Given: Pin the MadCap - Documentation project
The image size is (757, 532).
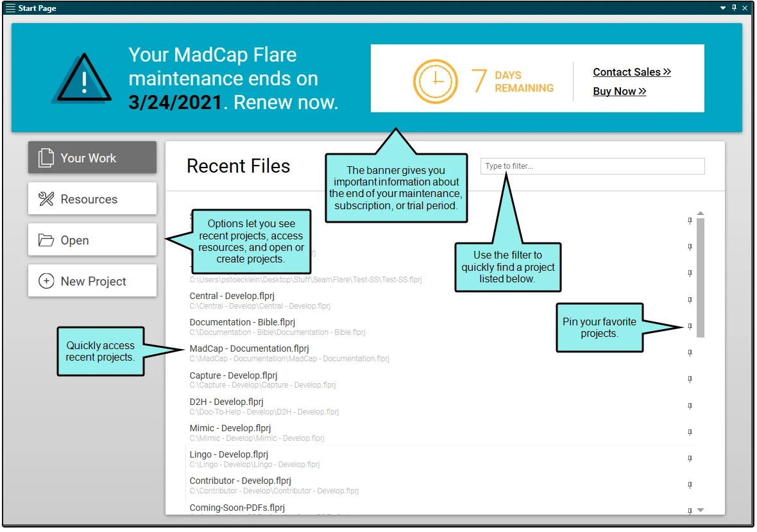Looking at the screenshot, I should [x=690, y=353].
